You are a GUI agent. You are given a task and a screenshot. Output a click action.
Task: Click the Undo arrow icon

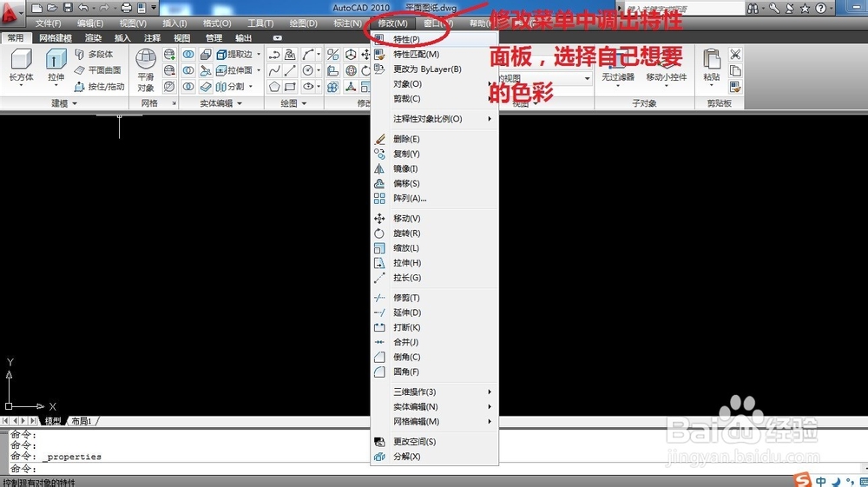[83, 8]
